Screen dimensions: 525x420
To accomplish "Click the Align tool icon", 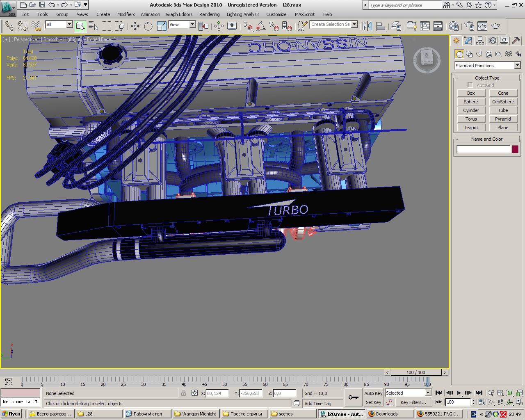I will [x=380, y=26].
